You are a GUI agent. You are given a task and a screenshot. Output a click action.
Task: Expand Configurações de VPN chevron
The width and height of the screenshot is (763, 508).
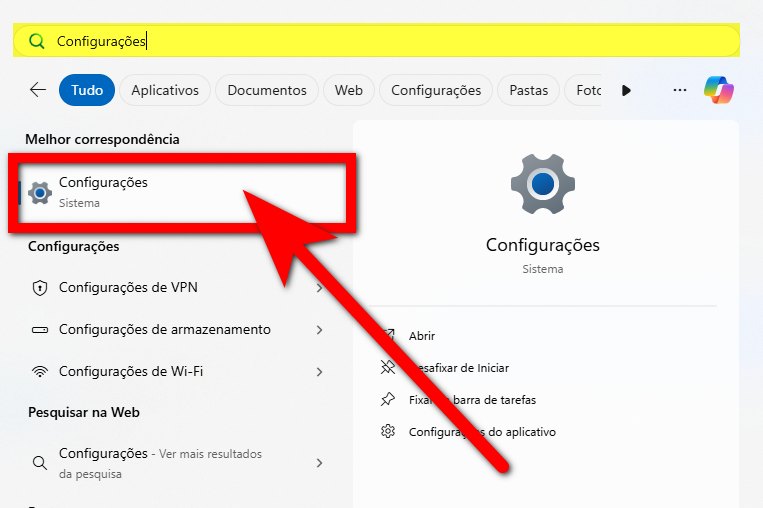click(x=319, y=288)
